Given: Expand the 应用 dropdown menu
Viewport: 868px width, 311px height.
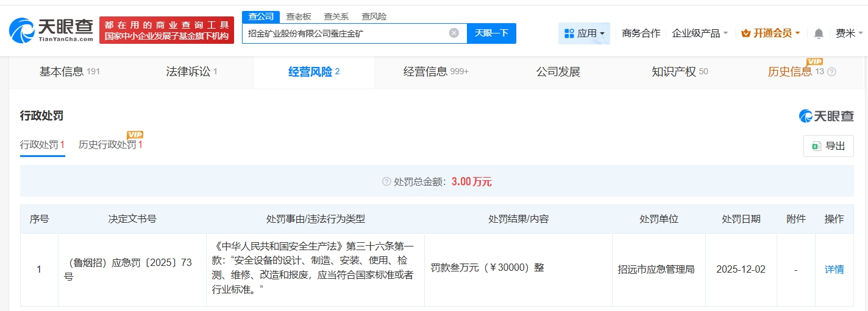Looking at the screenshot, I should (x=584, y=33).
